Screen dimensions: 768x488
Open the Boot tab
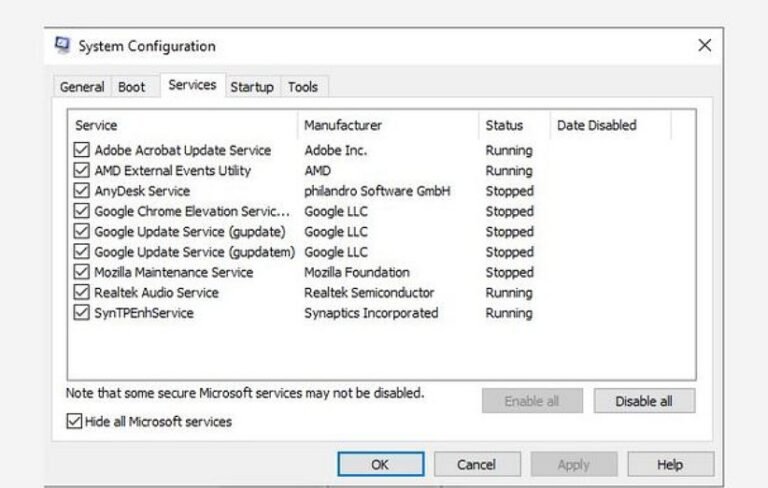pyautogui.click(x=132, y=87)
